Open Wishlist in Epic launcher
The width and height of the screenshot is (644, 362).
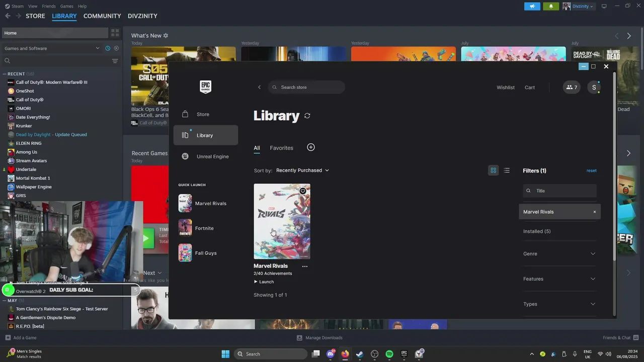tap(506, 87)
